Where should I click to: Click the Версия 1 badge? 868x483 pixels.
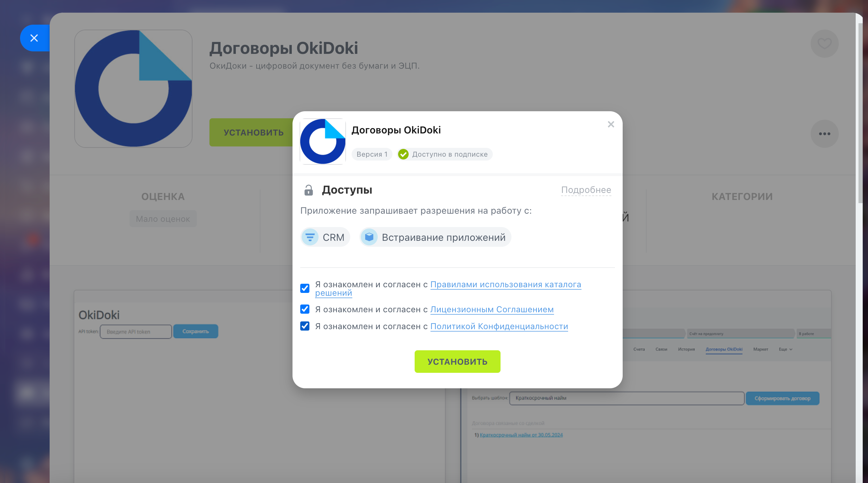(x=372, y=154)
